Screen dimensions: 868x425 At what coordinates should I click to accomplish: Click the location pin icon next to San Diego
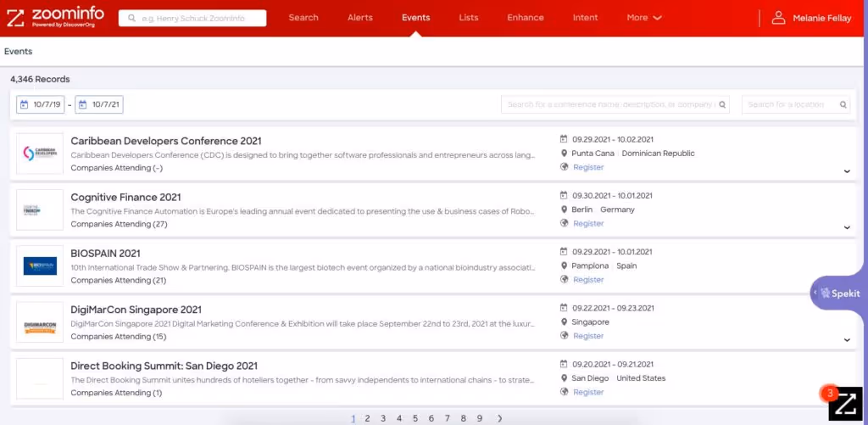[x=564, y=377]
